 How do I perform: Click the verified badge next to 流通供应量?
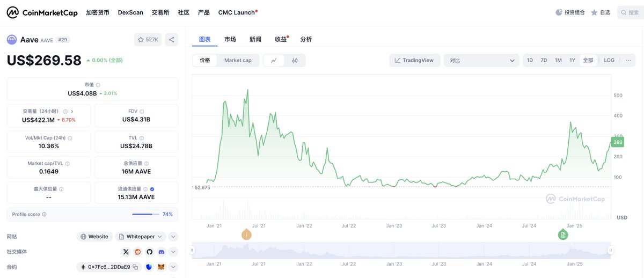point(152,189)
